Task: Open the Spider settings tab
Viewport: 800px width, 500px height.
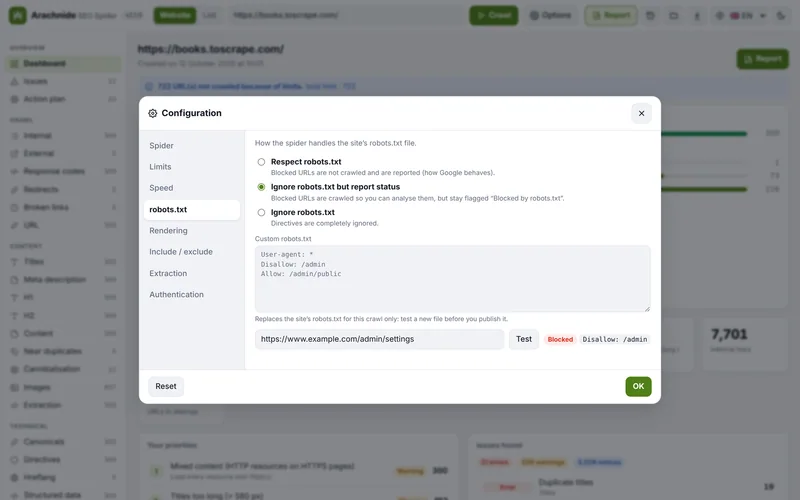Action: click(x=192, y=145)
